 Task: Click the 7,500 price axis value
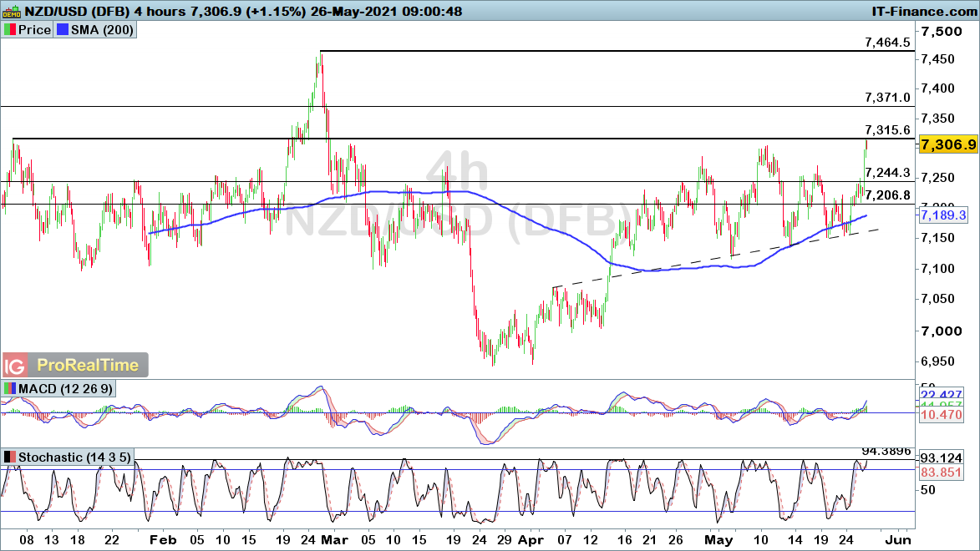click(x=942, y=31)
